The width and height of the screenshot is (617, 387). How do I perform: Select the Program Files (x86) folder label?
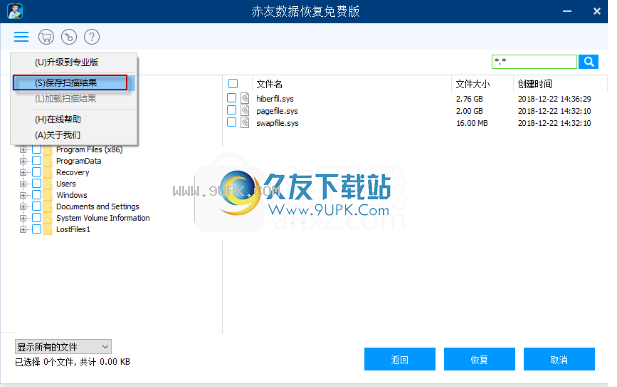[89, 150]
